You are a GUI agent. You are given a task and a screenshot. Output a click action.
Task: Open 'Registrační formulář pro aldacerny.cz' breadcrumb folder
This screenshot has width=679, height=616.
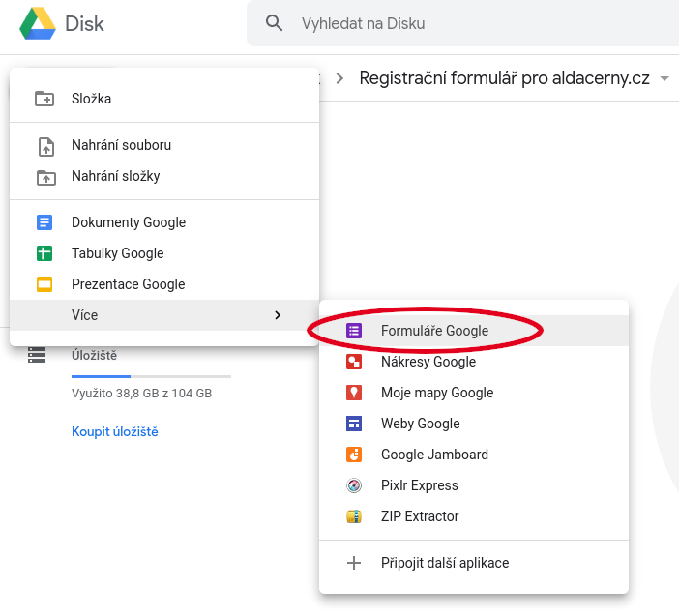coord(505,78)
